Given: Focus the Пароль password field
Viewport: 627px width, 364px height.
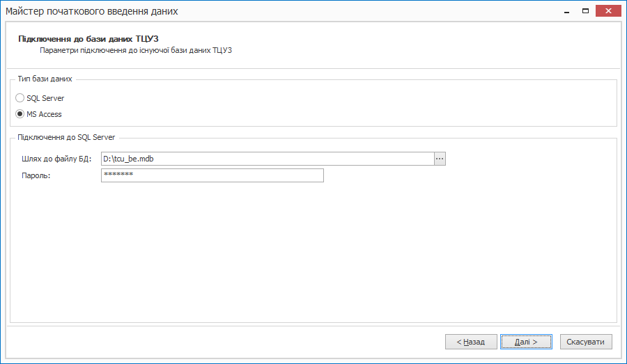Looking at the screenshot, I should point(212,175).
